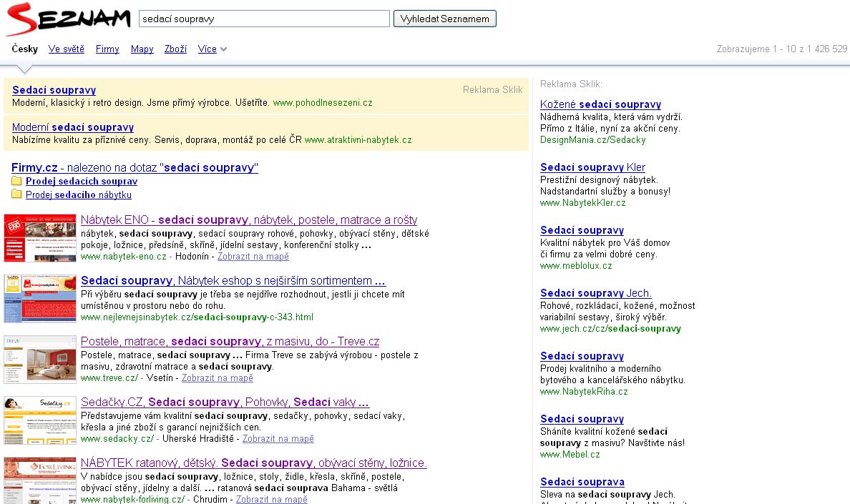The width and height of the screenshot is (850, 504).
Task: Click the 'Zobrazujeme 1 - 10' results count
Action: (782, 49)
